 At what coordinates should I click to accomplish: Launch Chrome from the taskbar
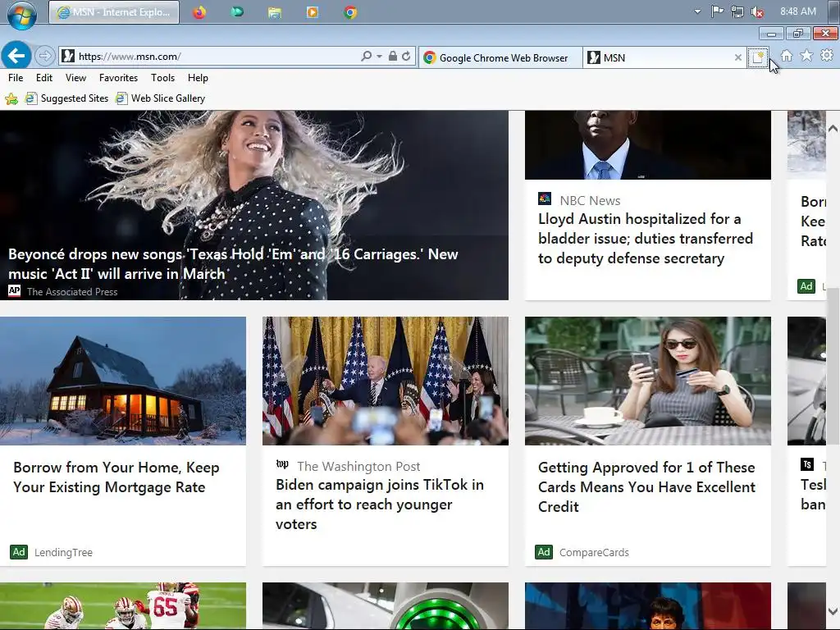[x=350, y=11]
